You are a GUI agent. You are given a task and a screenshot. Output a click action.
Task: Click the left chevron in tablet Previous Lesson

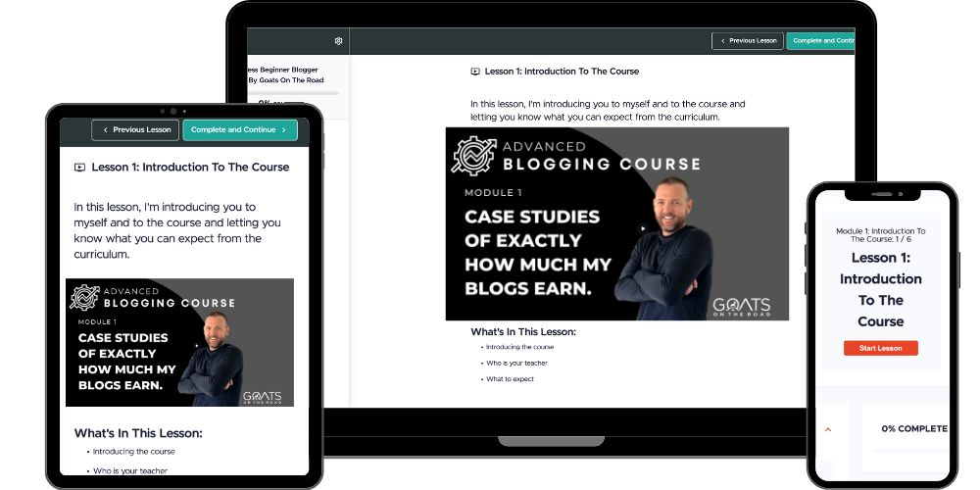click(105, 130)
